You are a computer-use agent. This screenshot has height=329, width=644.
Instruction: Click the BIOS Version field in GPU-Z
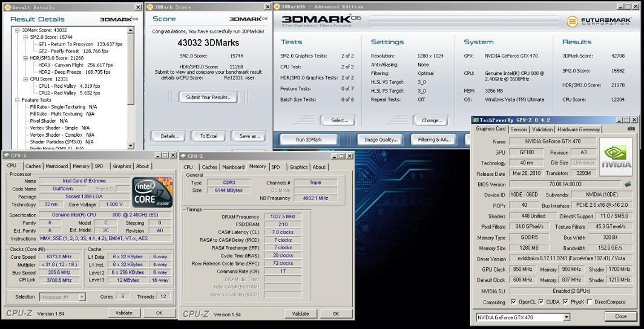(565, 184)
